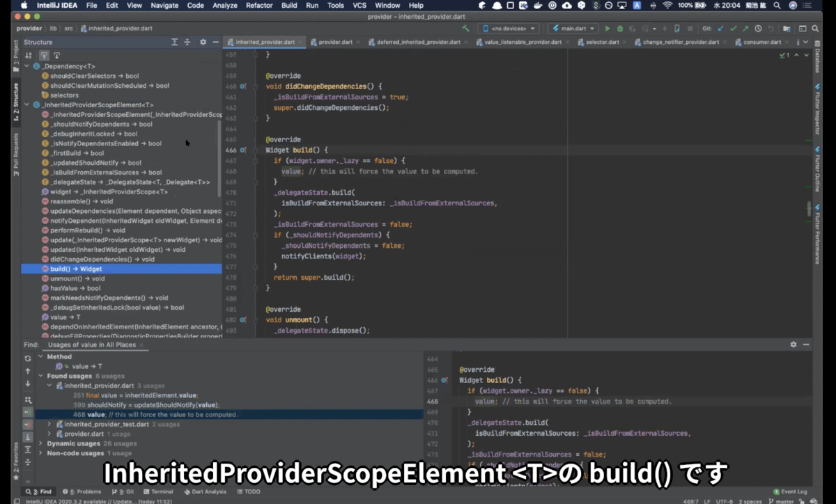Click Git commit checkmark icon
Screen dimensions: 836x504
[734, 29]
